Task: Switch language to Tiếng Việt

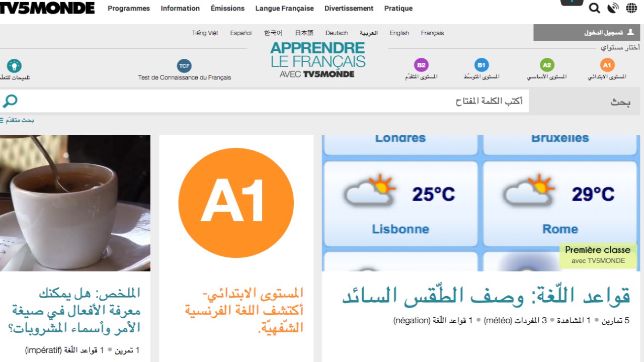Action: click(205, 33)
